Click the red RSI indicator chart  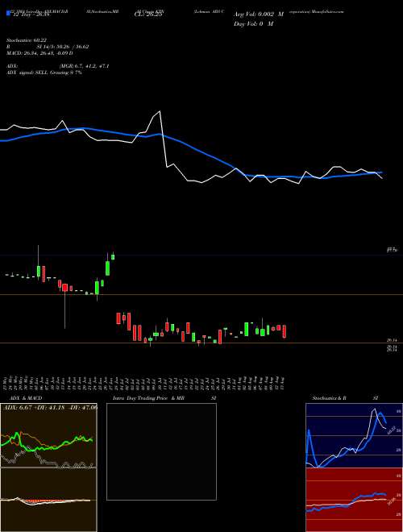tap(354, 500)
